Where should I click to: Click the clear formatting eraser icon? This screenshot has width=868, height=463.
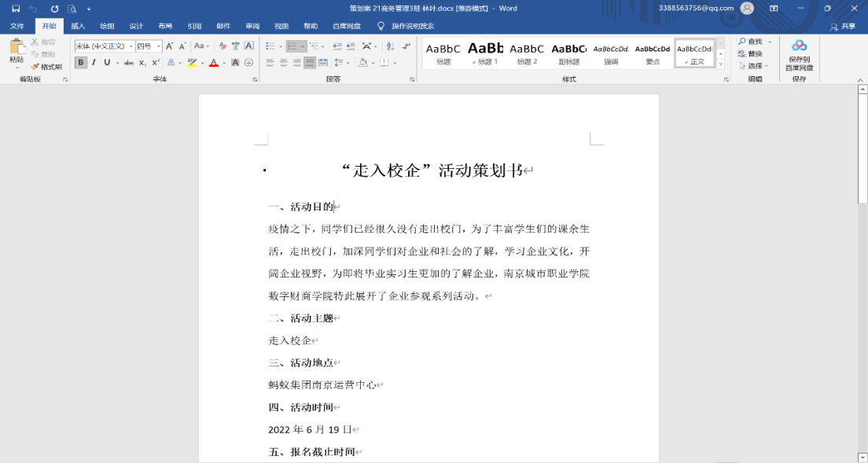[223, 46]
